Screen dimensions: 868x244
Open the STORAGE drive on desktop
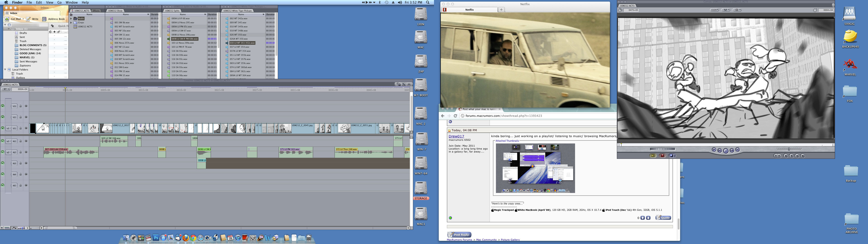(421, 188)
